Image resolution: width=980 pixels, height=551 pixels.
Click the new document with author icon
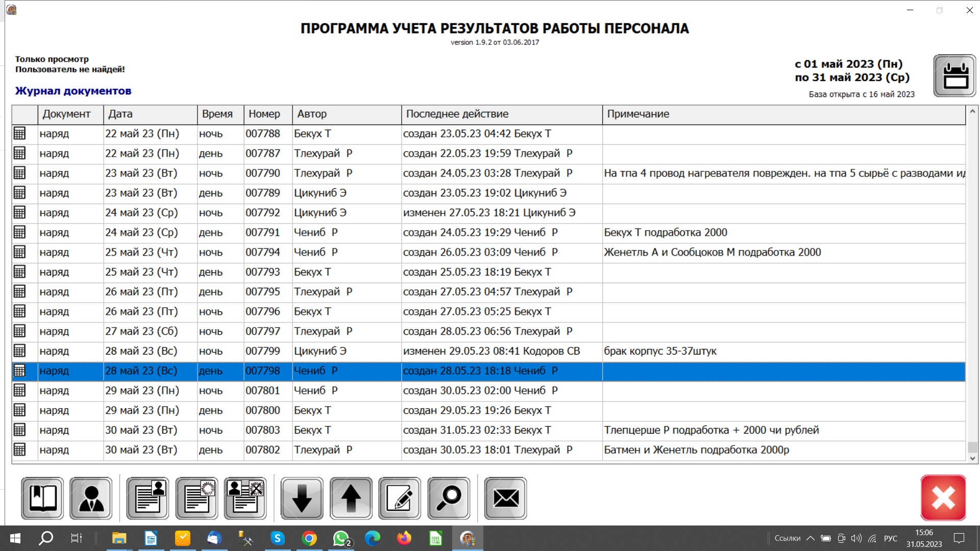[148, 497]
